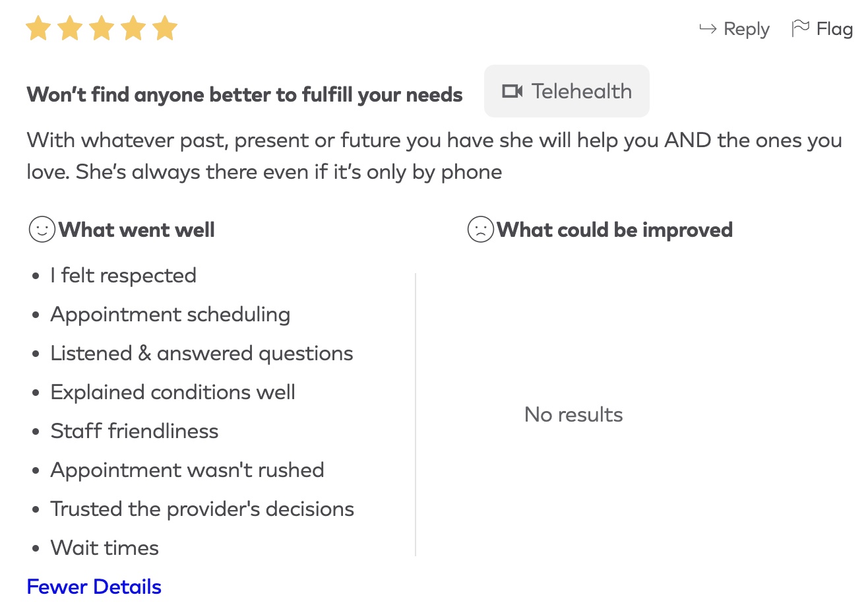Screen dimensions: 868x607
Task: Click the 'Wait times' list item
Action: [104, 548]
